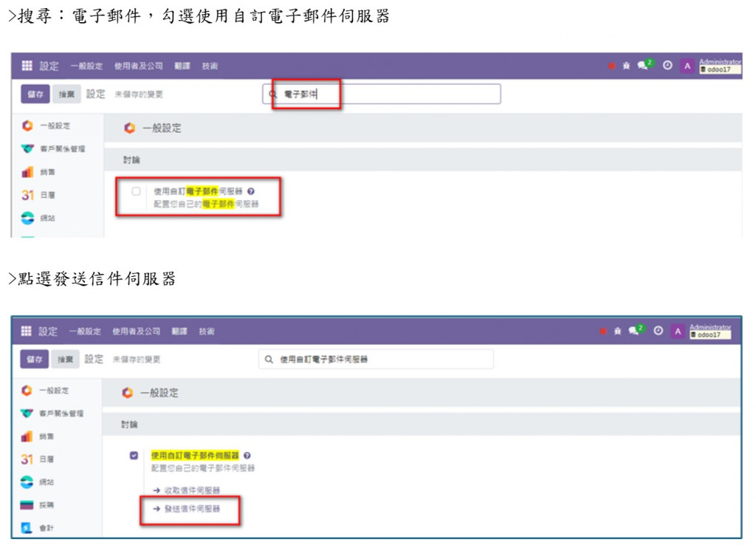Click help icon beside checked email server option
Image resolution: width=756 pixels, height=545 pixels.
(247, 456)
